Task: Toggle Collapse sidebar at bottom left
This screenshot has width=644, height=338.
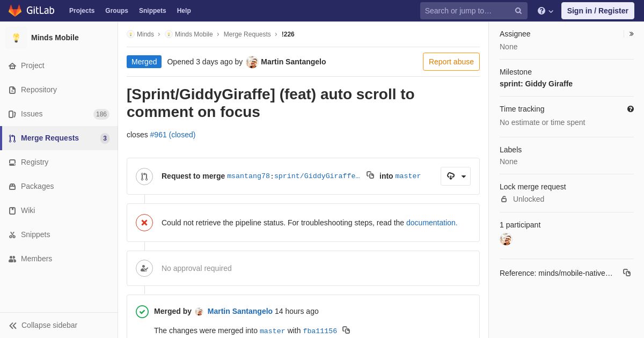Action: coord(43,325)
